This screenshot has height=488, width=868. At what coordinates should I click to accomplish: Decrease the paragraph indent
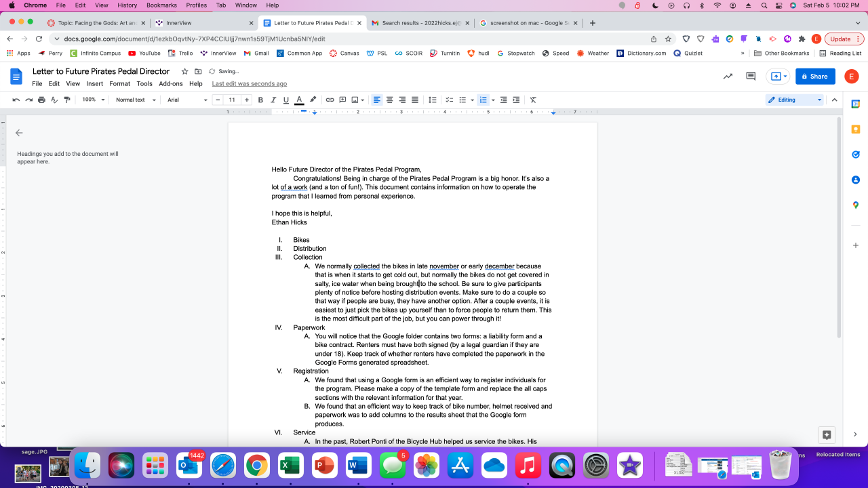point(503,100)
